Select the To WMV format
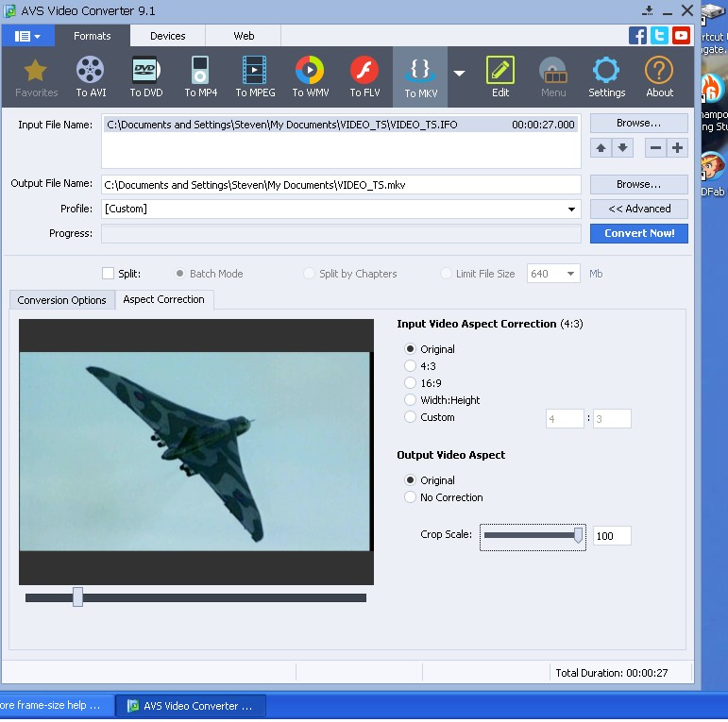 click(310, 77)
